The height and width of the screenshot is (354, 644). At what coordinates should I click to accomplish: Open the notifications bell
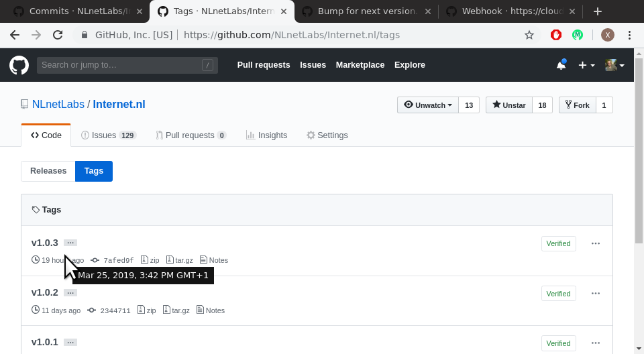click(561, 65)
